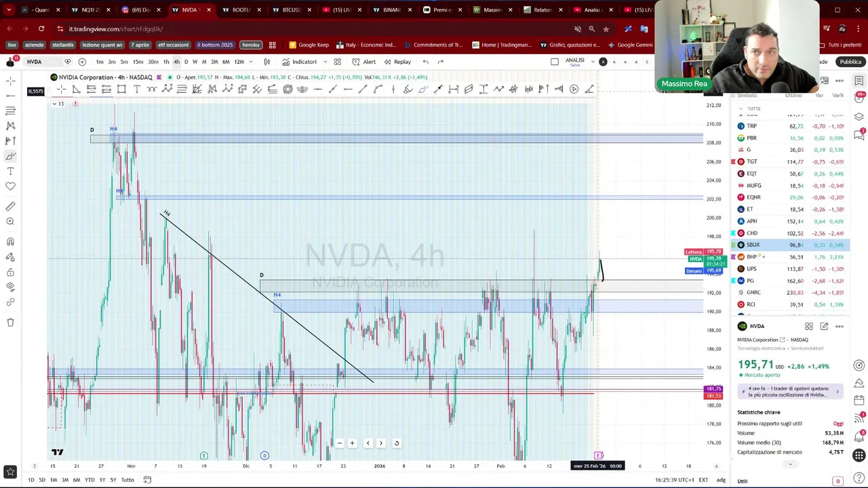The image size is (868, 488).
Task: Click the Pubblica button
Action: pos(850,62)
